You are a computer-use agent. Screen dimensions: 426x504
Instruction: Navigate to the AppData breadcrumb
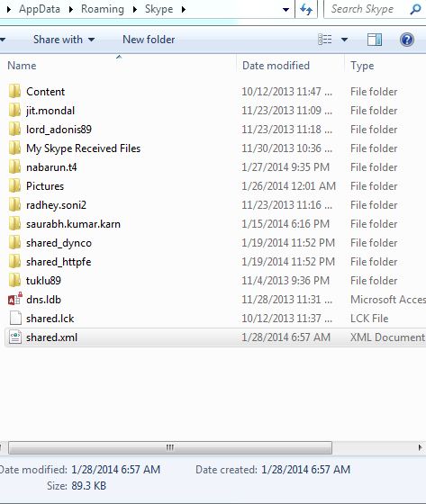tap(40, 9)
